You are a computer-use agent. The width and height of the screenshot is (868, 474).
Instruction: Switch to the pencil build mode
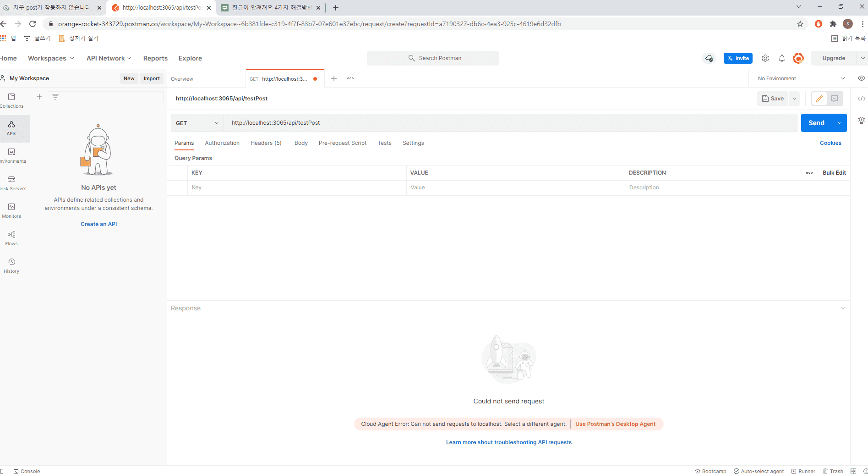click(819, 99)
